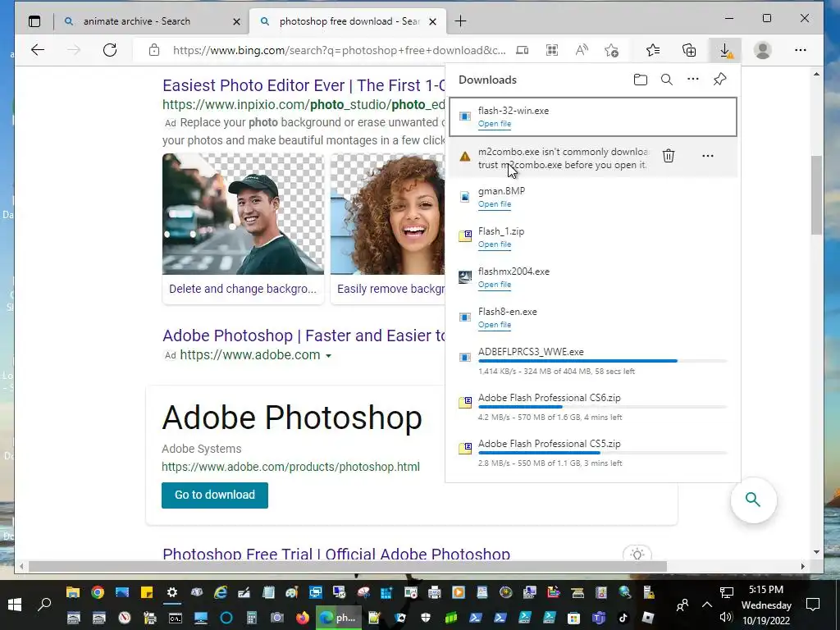840x630 pixels.
Task: Open Internet Explorer from taskbar
Action: pyautogui.click(x=220, y=592)
